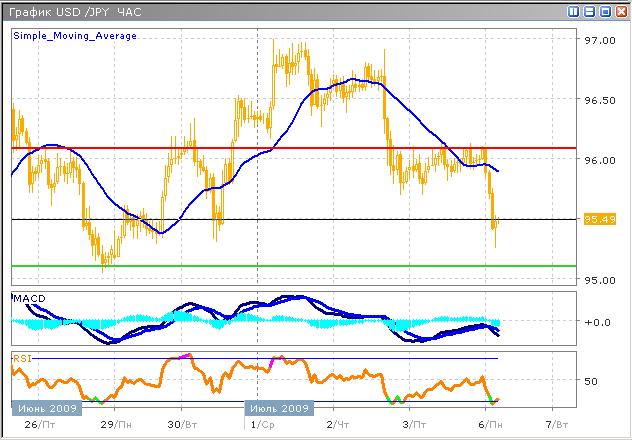Maximize the USD/JPY chart window
The image size is (632, 440).
tap(605, 12)
